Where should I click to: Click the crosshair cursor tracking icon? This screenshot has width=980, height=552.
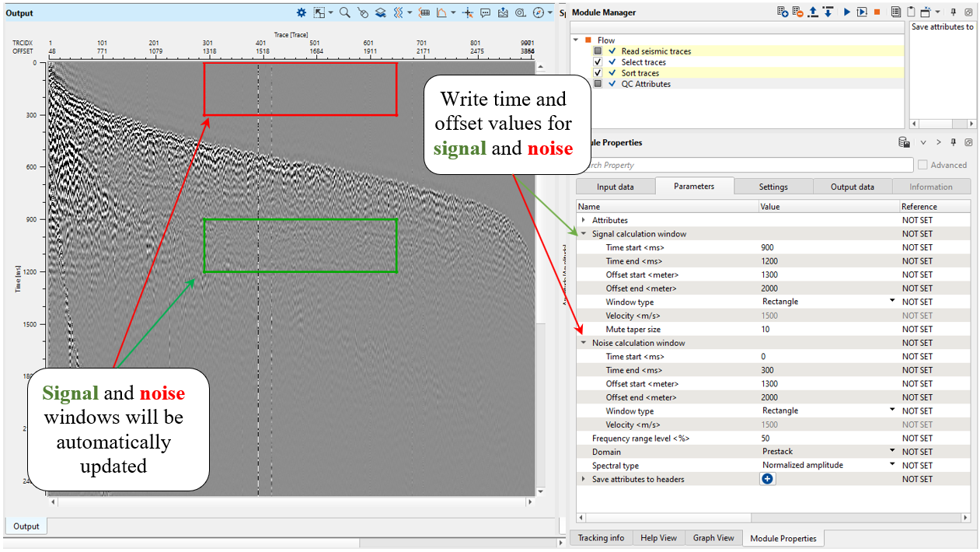click(x=467, y=12)
